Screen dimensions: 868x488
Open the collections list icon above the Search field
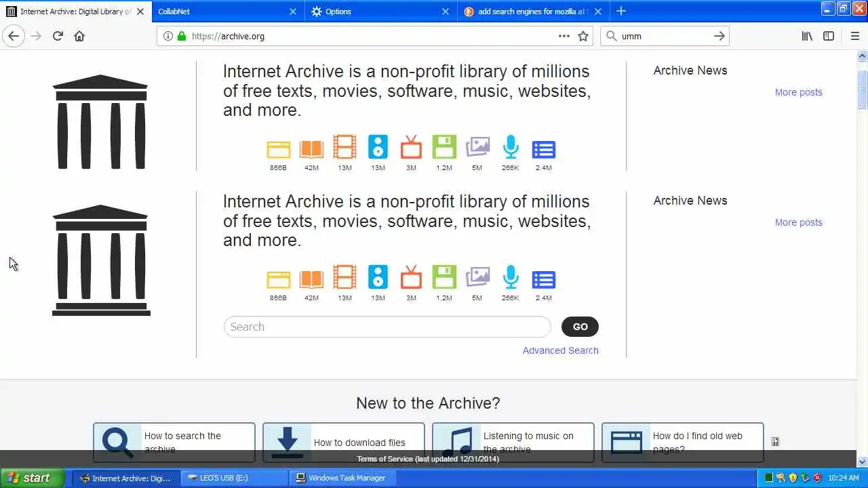[x=544, y=279]
